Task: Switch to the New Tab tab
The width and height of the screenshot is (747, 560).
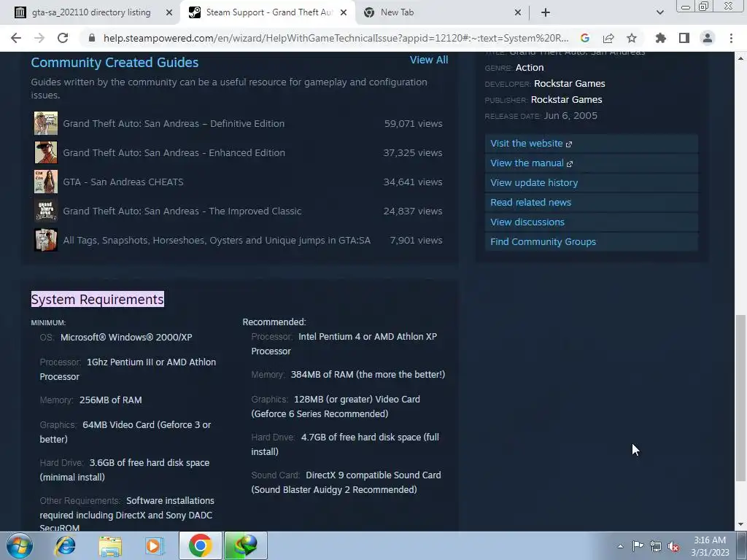Action: (397, 12)
